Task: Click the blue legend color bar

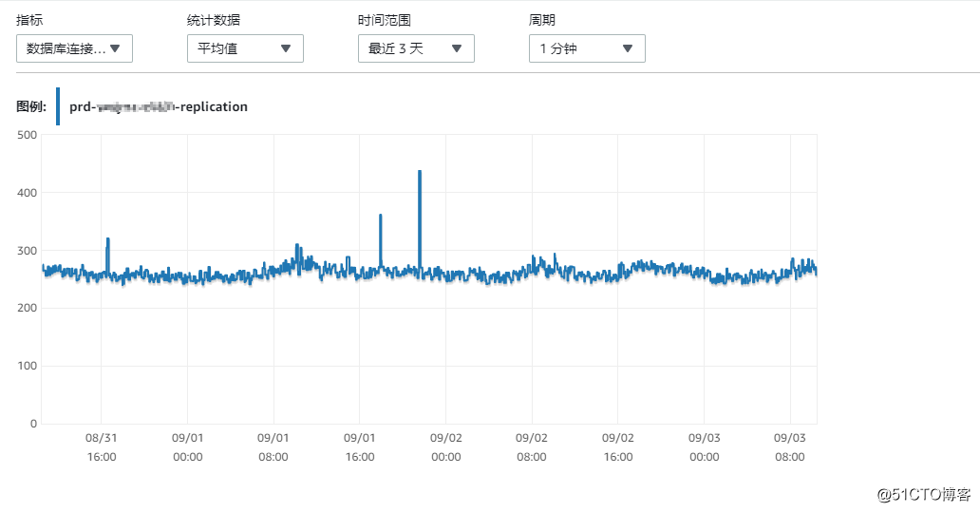Action: [58, 106]
